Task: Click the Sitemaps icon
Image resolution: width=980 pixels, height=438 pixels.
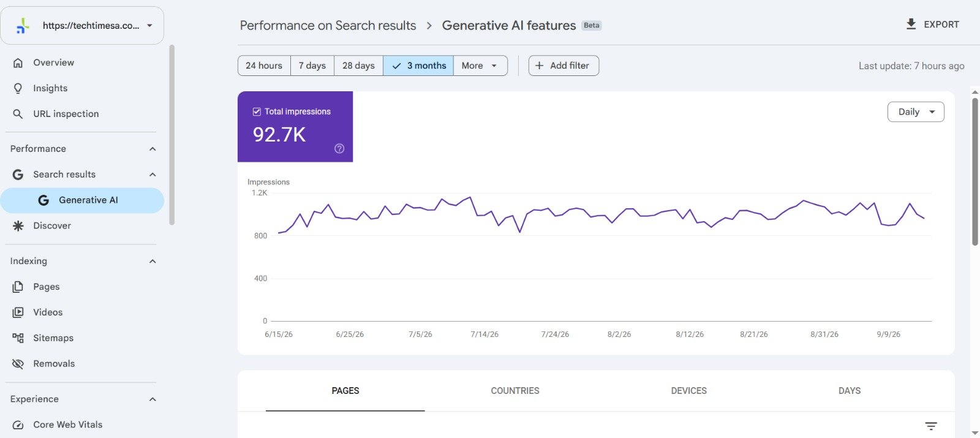Action: tap(18, 338)
